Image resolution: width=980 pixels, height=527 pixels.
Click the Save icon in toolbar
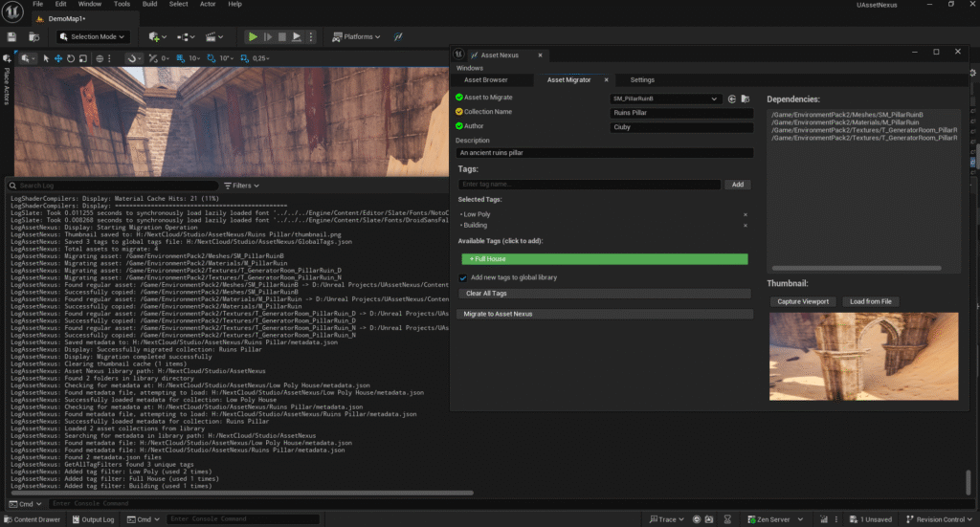tap(11, 36)
